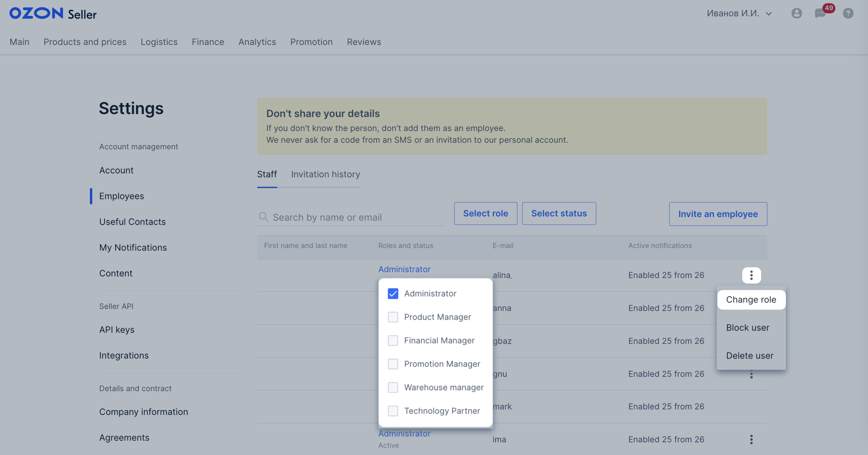
Task: Go to Account settings in sidebar
Action: (x=116, y=171)
